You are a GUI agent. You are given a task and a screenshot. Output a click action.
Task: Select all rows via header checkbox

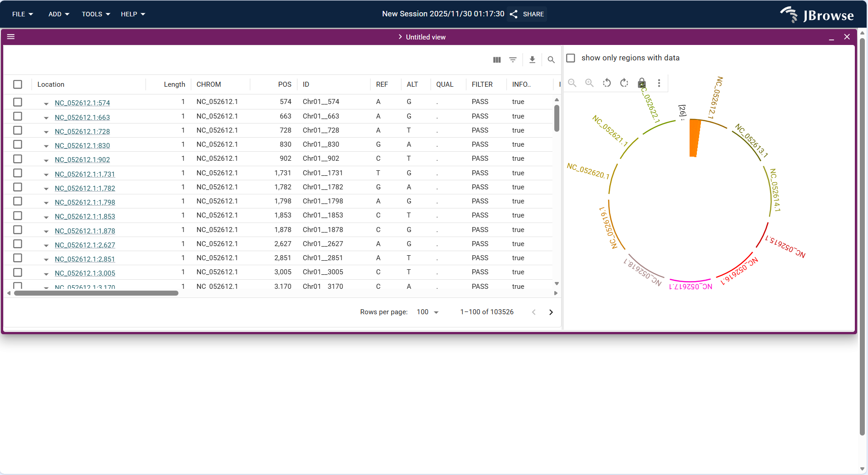17,84
